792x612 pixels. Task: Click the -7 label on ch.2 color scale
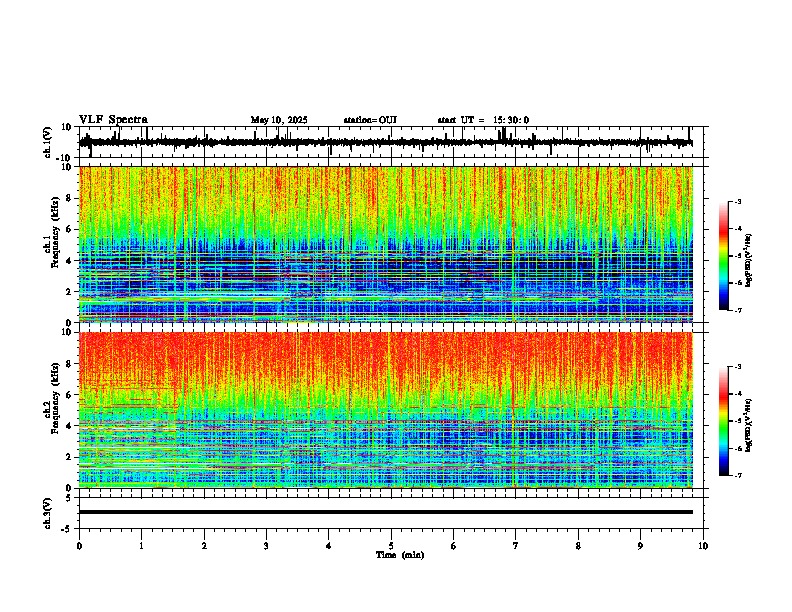738,475
